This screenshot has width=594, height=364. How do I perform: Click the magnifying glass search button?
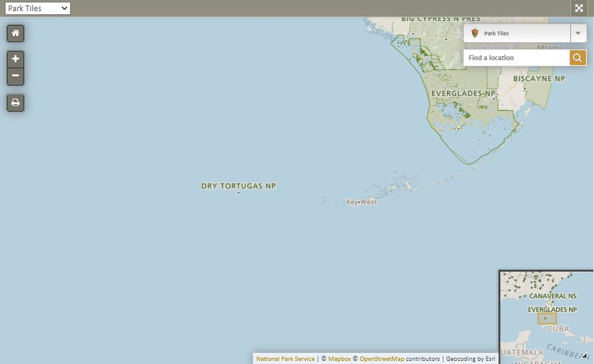click(x=577, y=58)
